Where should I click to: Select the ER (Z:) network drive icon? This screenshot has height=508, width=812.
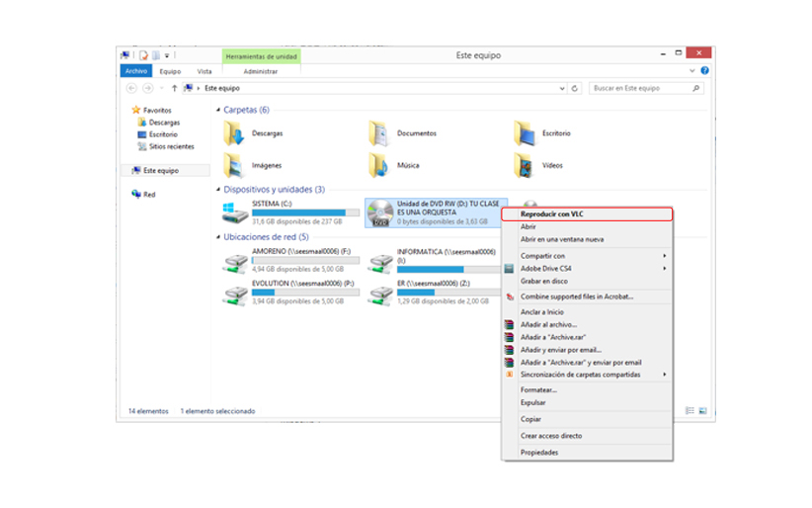coord(379,293)
